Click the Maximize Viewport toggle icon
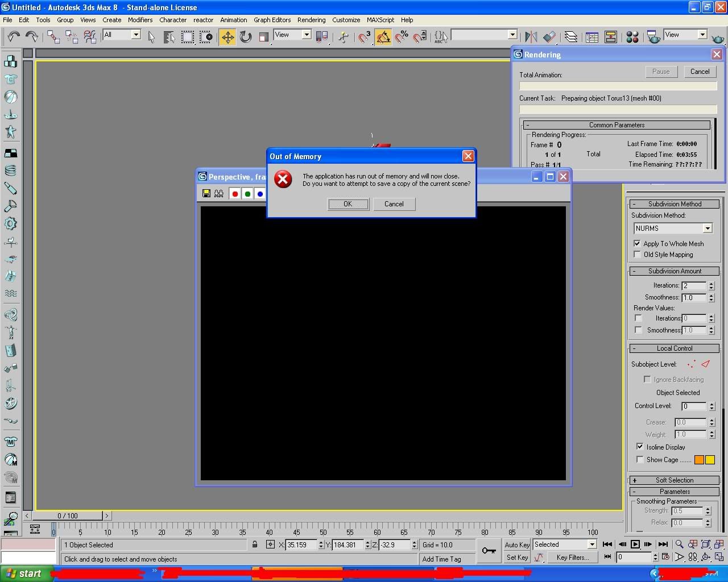The image size is (728, 582). [719, 557]
